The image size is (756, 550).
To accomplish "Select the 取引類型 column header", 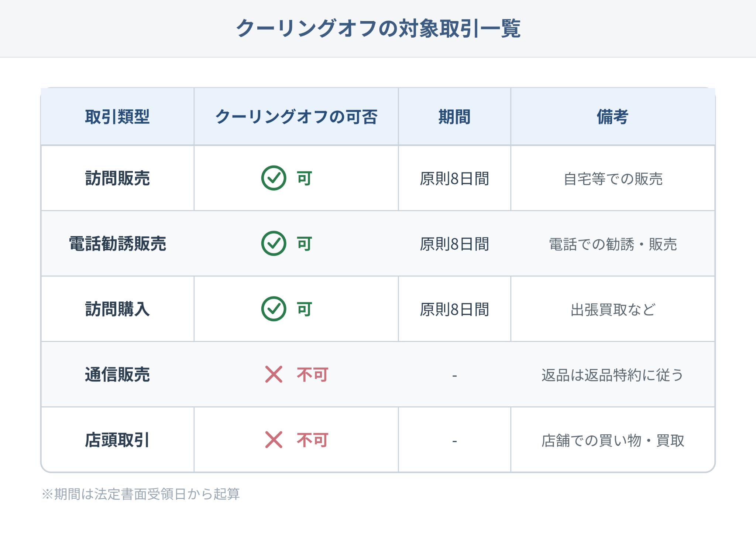I will [117, 117].
